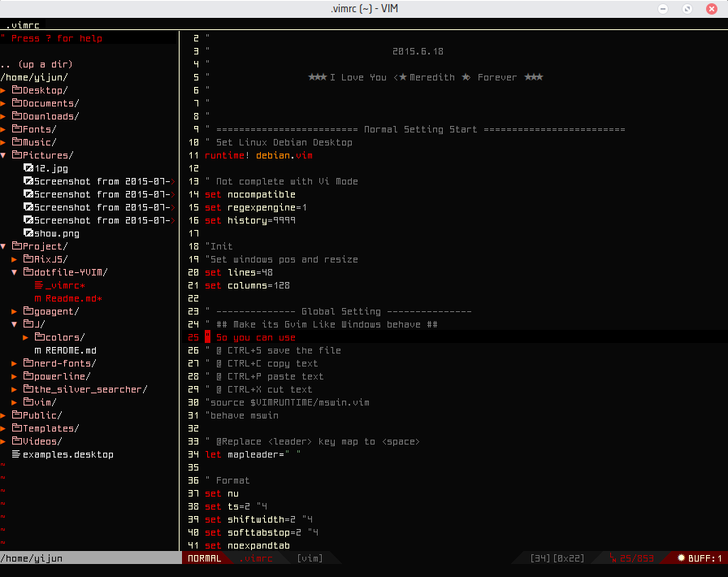Click the NORMAL mode indicator

coord(204,558)
